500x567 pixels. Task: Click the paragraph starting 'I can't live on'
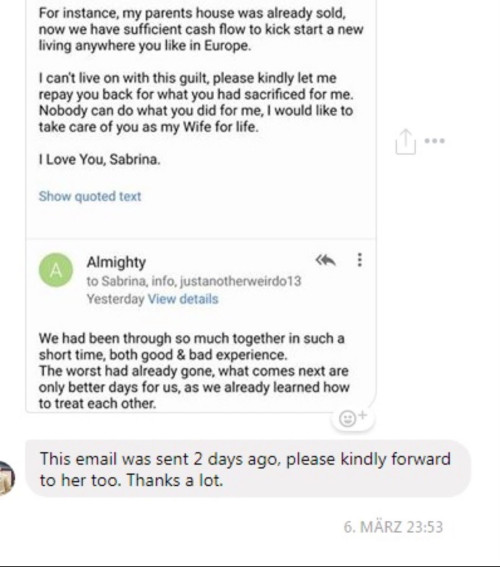click(196, 102)
